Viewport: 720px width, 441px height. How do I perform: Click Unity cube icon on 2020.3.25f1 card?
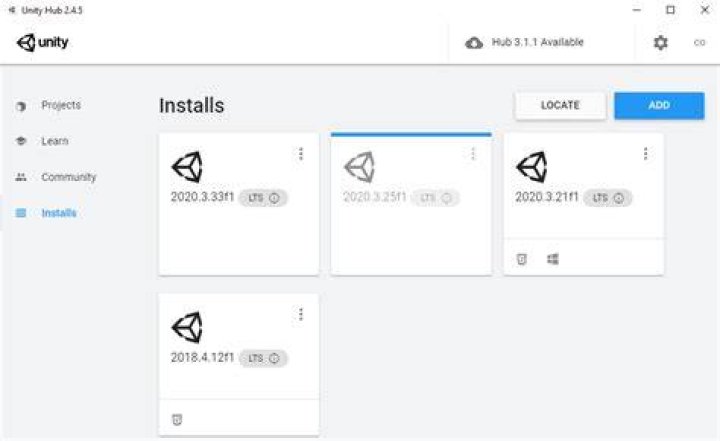click(360, 167)
